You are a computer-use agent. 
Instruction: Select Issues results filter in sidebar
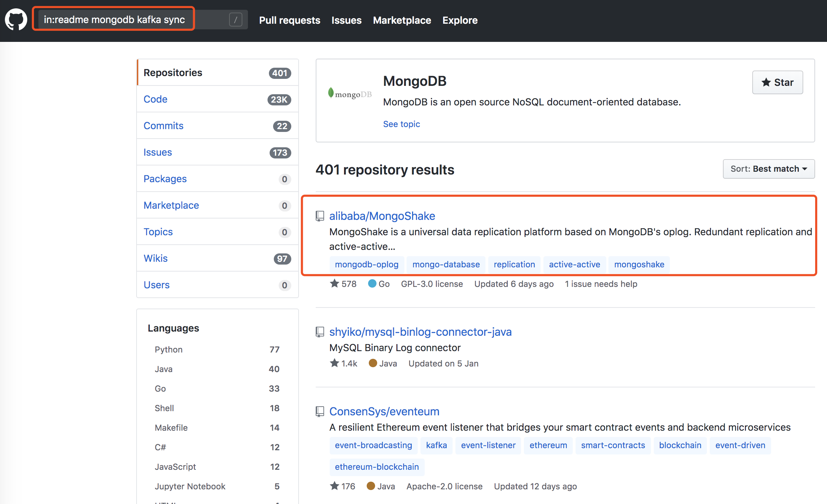click(218, 152)
